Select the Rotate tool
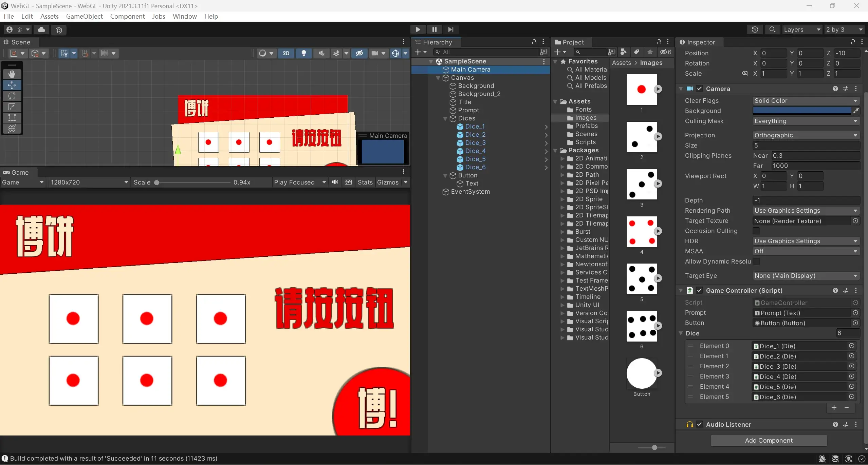 12,96
